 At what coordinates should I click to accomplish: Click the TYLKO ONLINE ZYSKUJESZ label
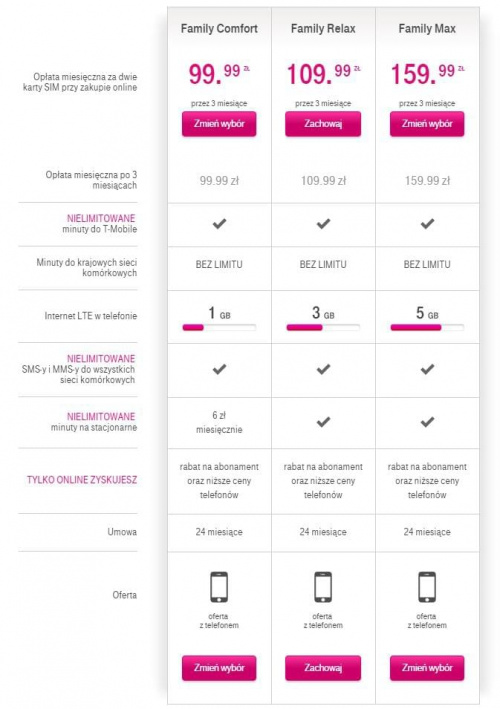[x=81, y=480]
